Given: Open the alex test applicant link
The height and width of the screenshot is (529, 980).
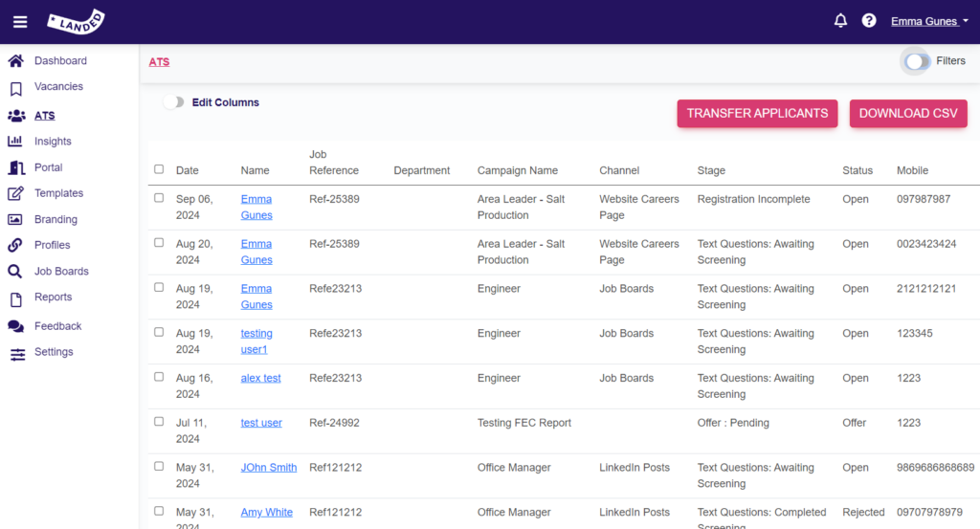Looking at the screenshot, I should pyautogui.click(x=260, y=378).
